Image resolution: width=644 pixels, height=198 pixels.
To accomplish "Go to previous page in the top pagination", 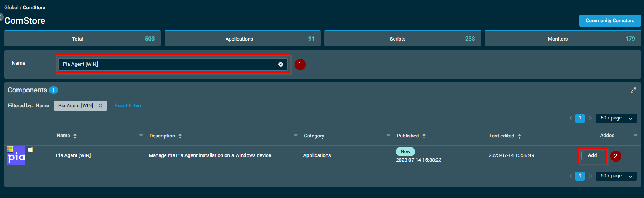I will tap(571, 118).
